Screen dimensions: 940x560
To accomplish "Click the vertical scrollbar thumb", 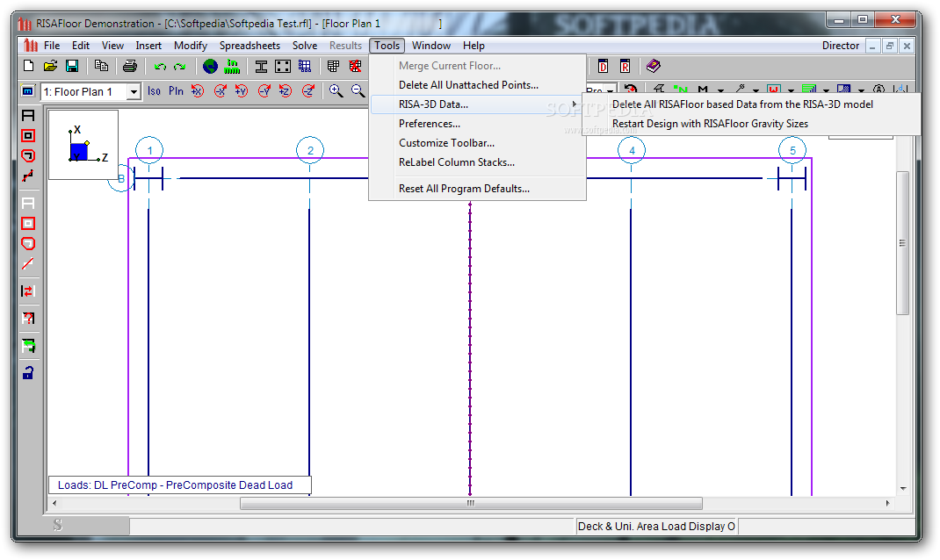I will [x=902, y=242].
